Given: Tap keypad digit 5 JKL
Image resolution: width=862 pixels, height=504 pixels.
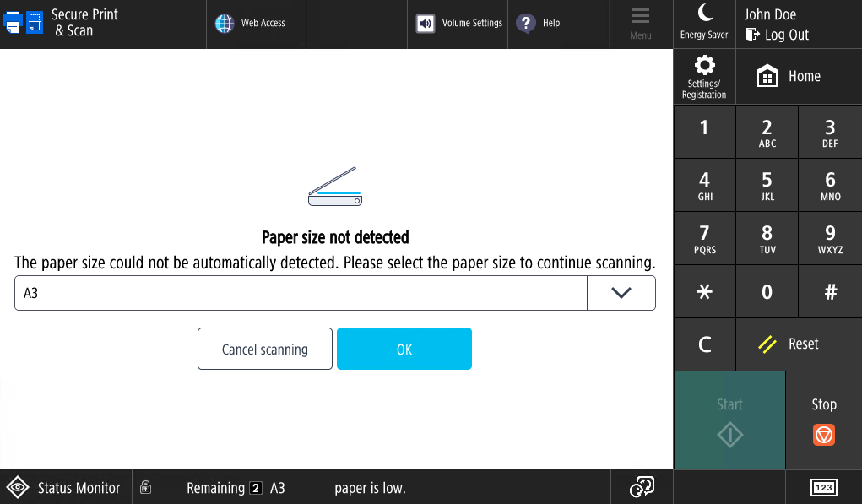Looking at the screenshot, I should tap(767, 185).
